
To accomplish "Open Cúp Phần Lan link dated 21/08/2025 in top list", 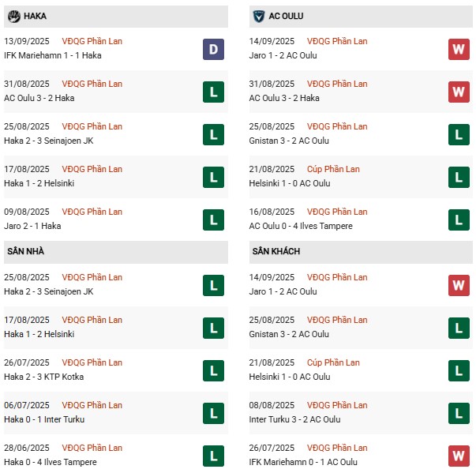I will [333, 169].
